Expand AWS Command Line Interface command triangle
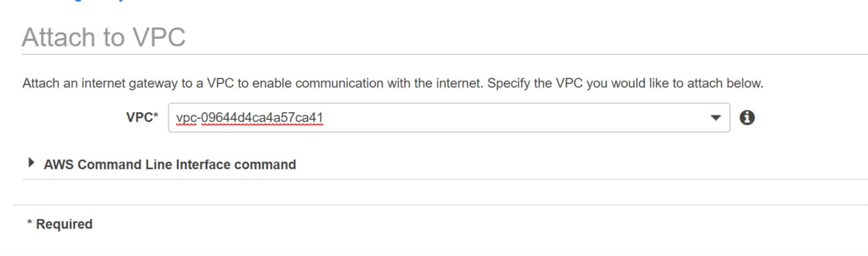Viewport: 868px width, 256px height. (31, 163)
